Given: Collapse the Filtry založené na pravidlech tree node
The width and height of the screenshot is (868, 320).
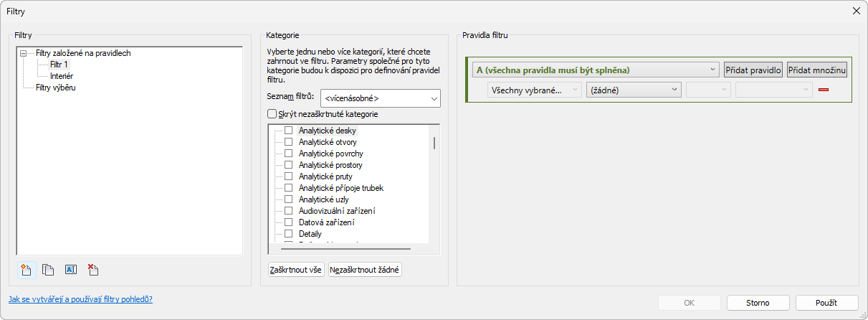Looking at the screenshot, I should [24, 53].
